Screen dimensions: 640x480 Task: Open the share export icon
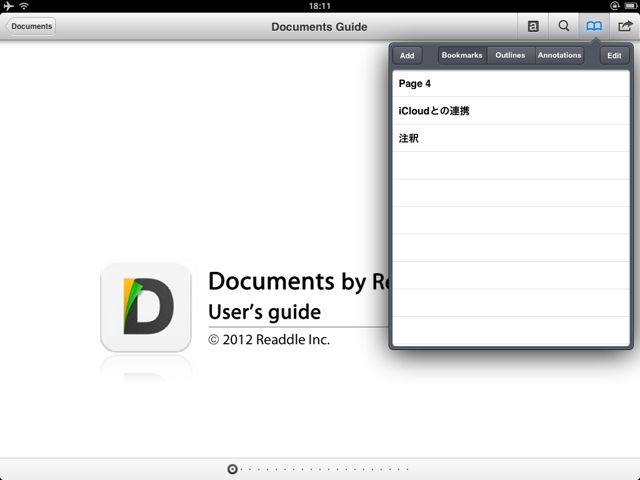click(624, 27)
